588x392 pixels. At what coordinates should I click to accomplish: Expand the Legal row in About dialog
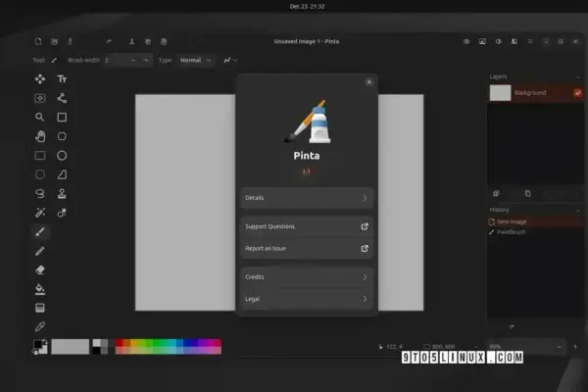point(307,299)
